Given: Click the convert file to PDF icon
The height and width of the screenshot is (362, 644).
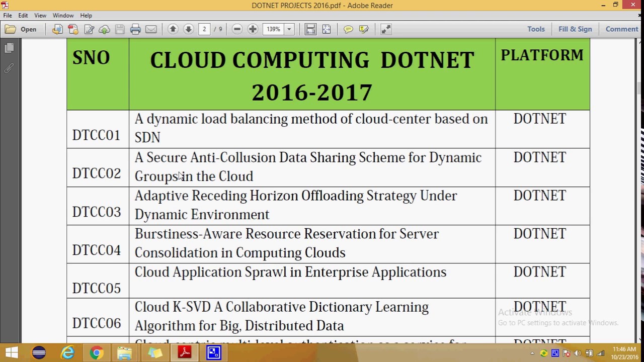Looking at the screenshot, I should click(x=57, y=29).
